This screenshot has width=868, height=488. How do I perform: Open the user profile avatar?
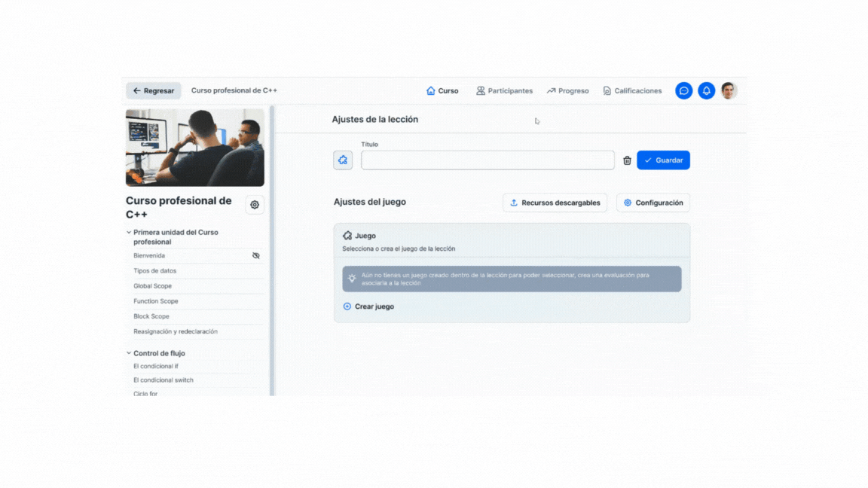[729, 90]
